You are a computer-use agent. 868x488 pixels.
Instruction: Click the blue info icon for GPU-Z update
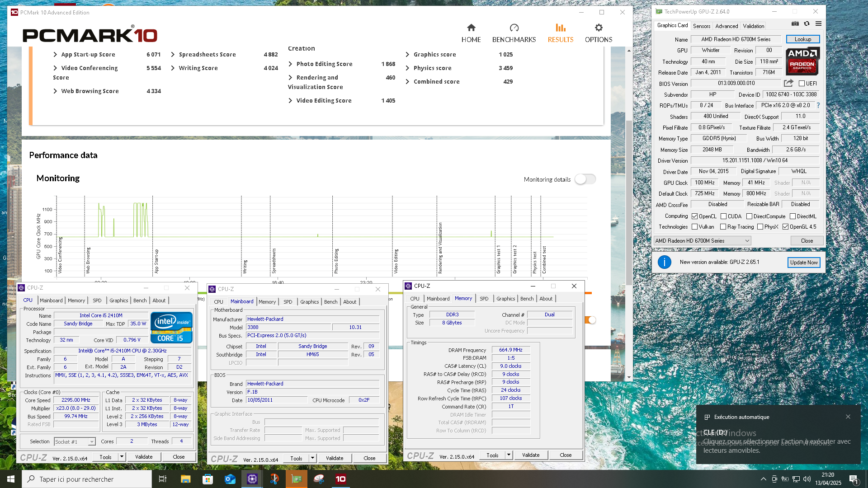point(664,262)
